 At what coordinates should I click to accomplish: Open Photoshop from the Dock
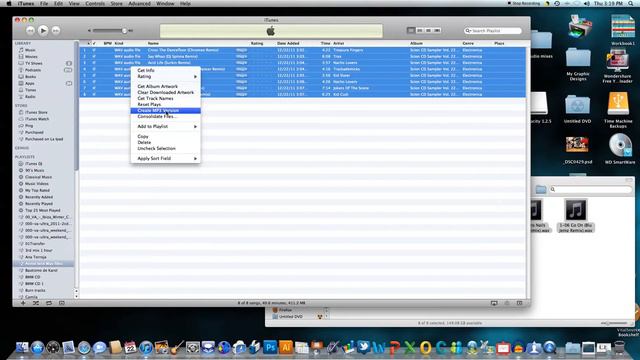(x=270, y=347)
